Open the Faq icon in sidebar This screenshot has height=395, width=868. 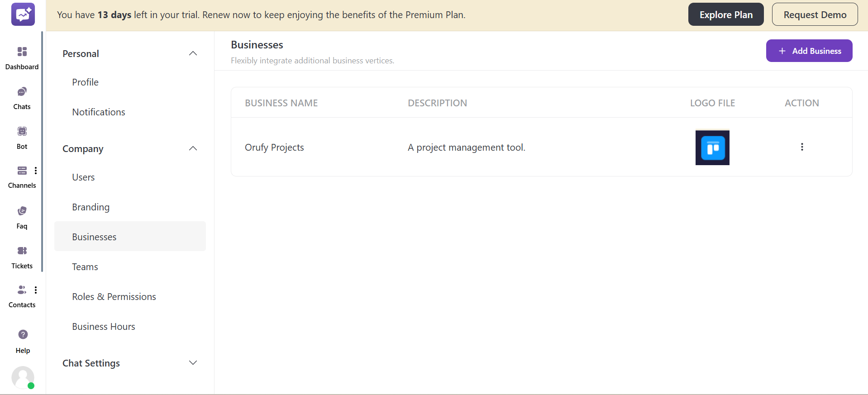point(22,211)
